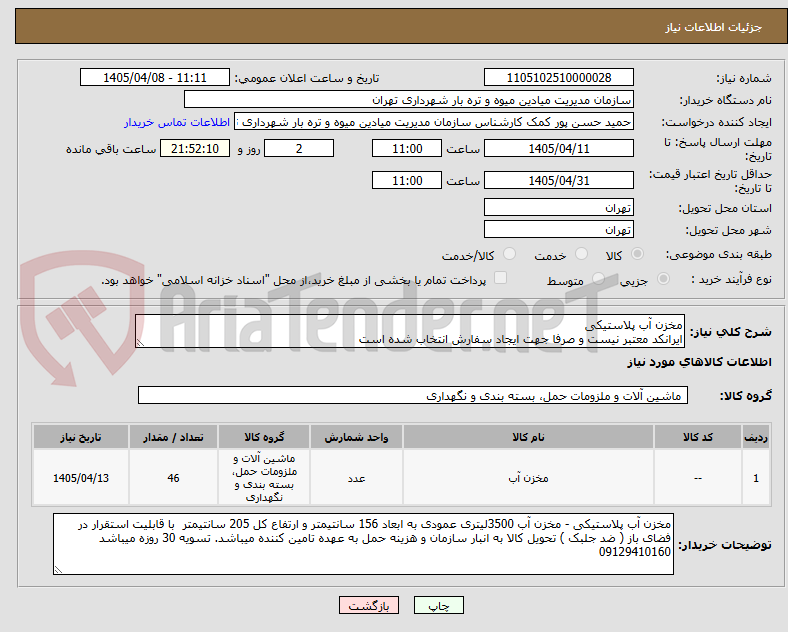788x632 pixels.
Task: Click the بازگشت back button
Action: (369, 606)
